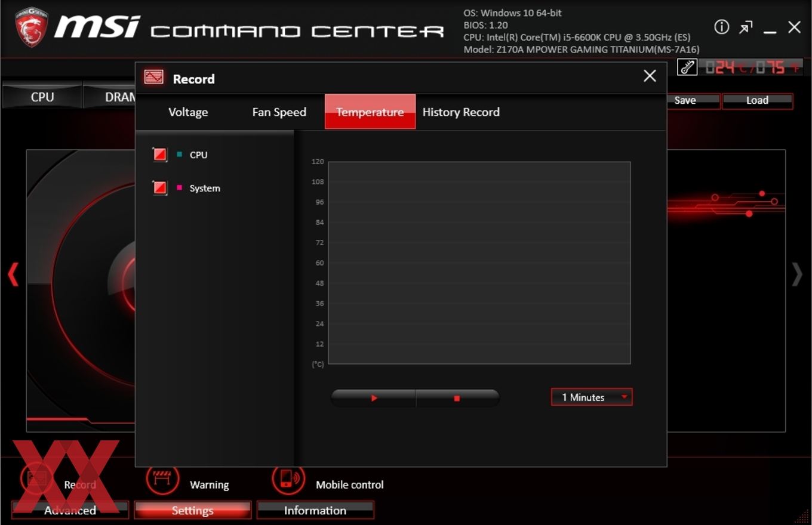Click the thermometer temperature icon
Image resolution: width=812 pixels, height=525 pixels.
[687, 67]
